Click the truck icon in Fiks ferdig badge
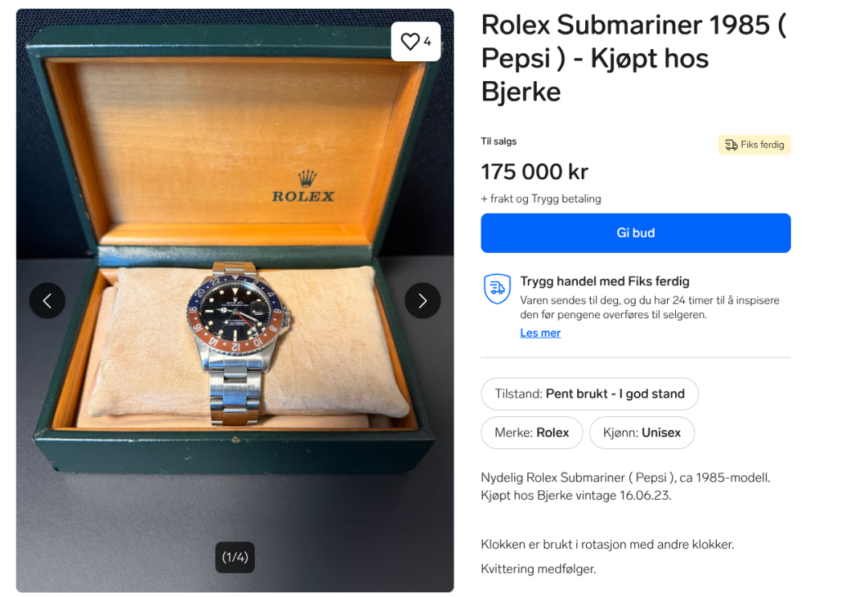This screenshot has width=868, height=597. [731, 145]
